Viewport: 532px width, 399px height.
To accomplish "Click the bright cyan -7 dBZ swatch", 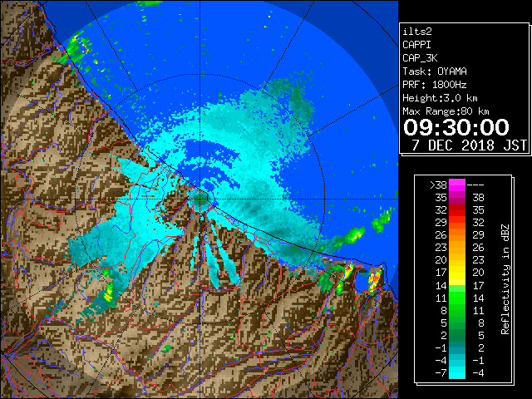I will coord(457,373).
